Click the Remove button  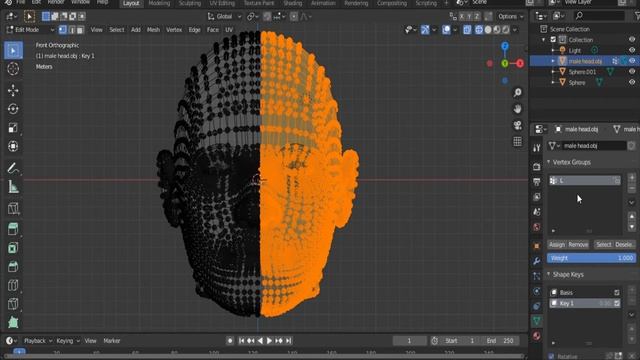578,244
